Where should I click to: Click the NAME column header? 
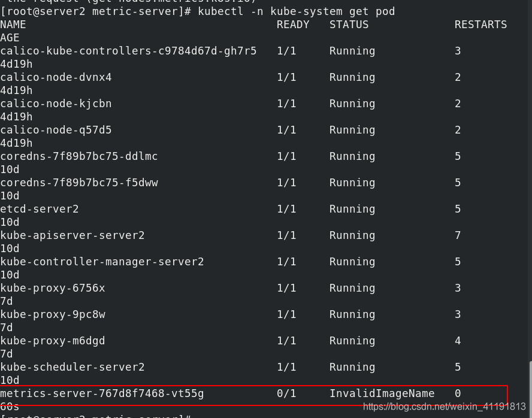13,25
